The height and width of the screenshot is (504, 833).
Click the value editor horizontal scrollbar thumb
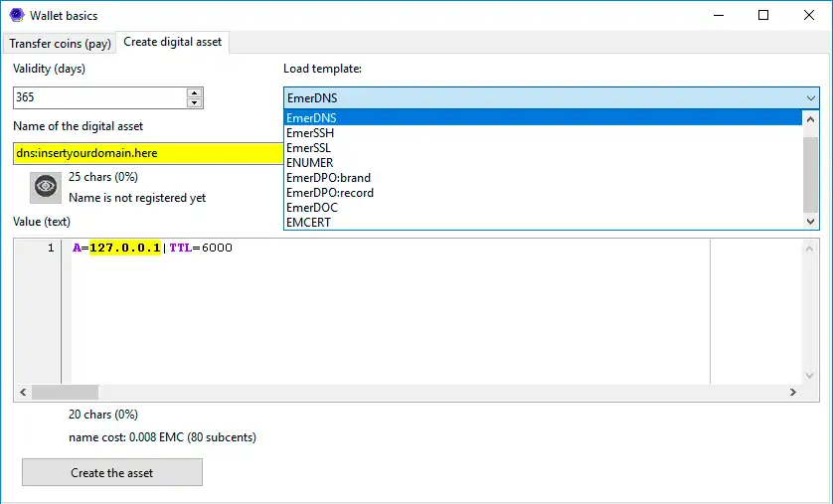[x=65, y=393]
